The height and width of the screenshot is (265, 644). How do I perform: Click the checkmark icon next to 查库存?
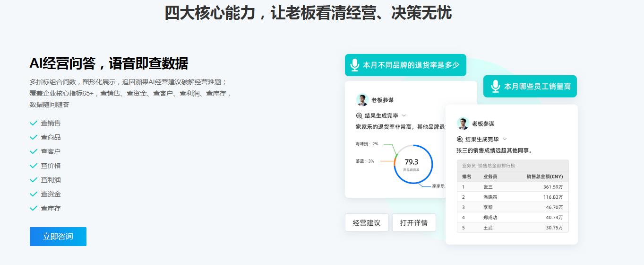pos(34,208)
